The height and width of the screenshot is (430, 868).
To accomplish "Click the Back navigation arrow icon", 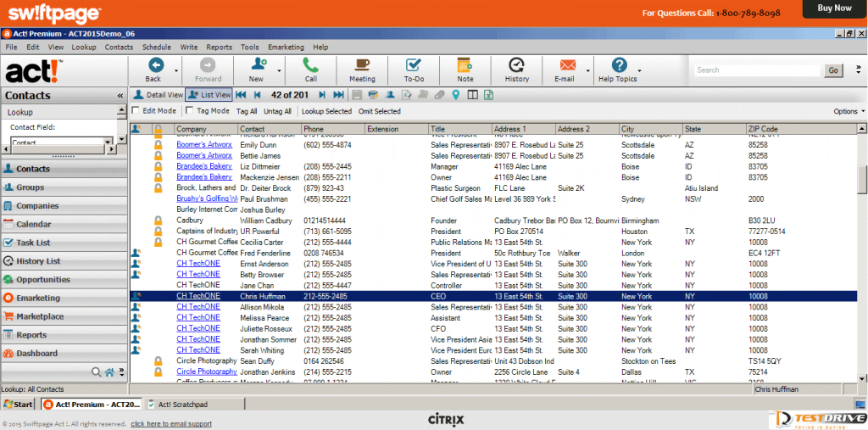I will coord(156,65).
